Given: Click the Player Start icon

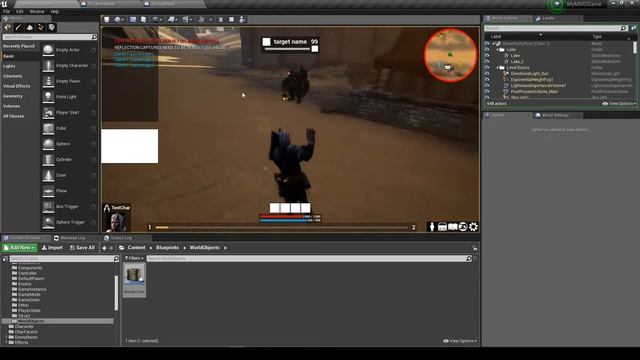Looking at the screenshot, I should [48, 112].
